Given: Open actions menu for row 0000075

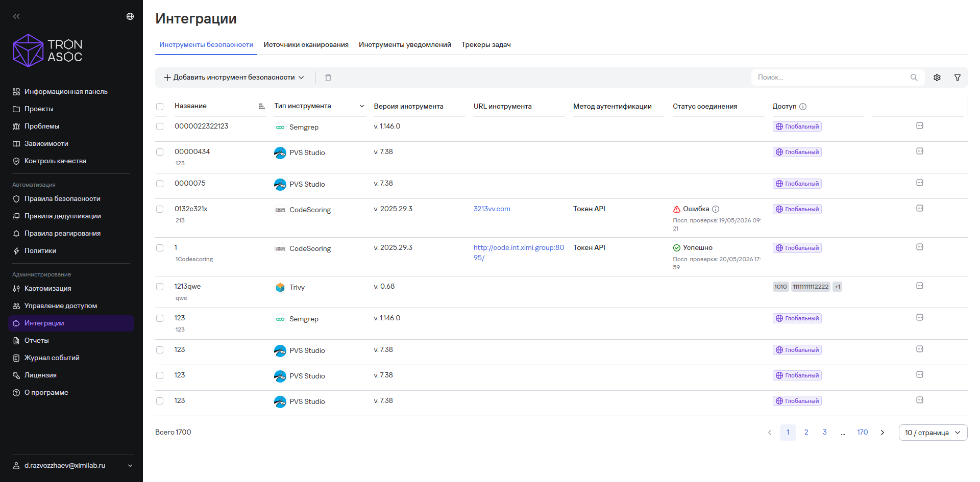Looking at the screenshot, I should [920, 183].
